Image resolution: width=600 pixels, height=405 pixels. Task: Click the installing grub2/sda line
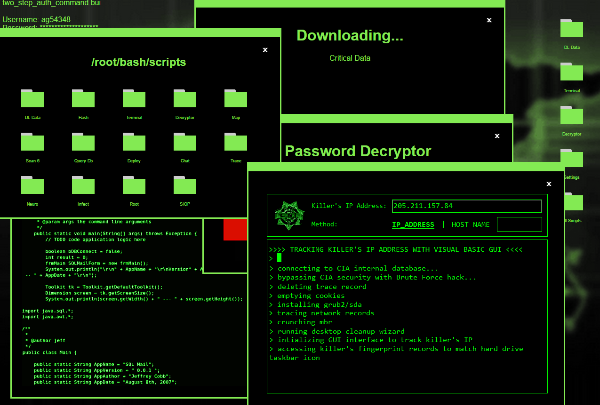(315, 305)
